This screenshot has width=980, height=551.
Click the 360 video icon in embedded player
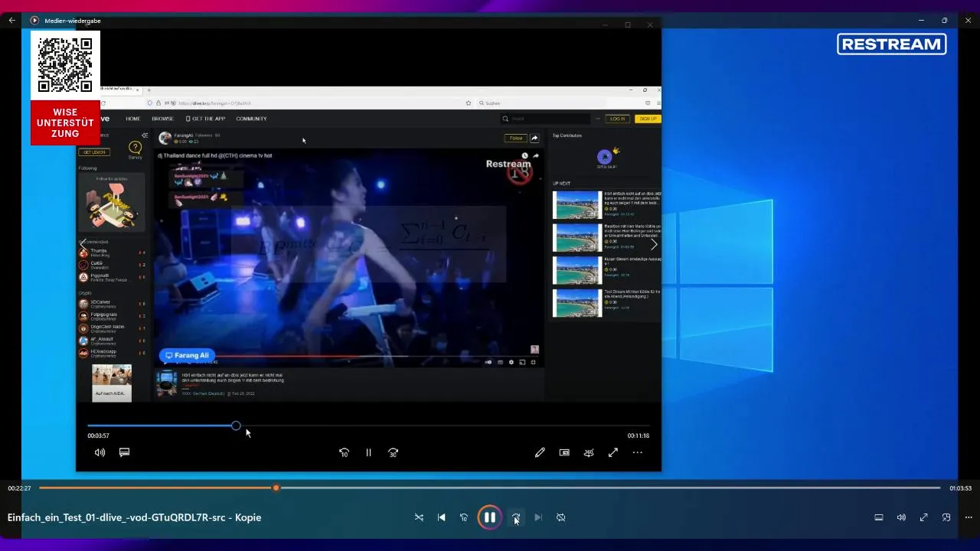coord(589,452)
